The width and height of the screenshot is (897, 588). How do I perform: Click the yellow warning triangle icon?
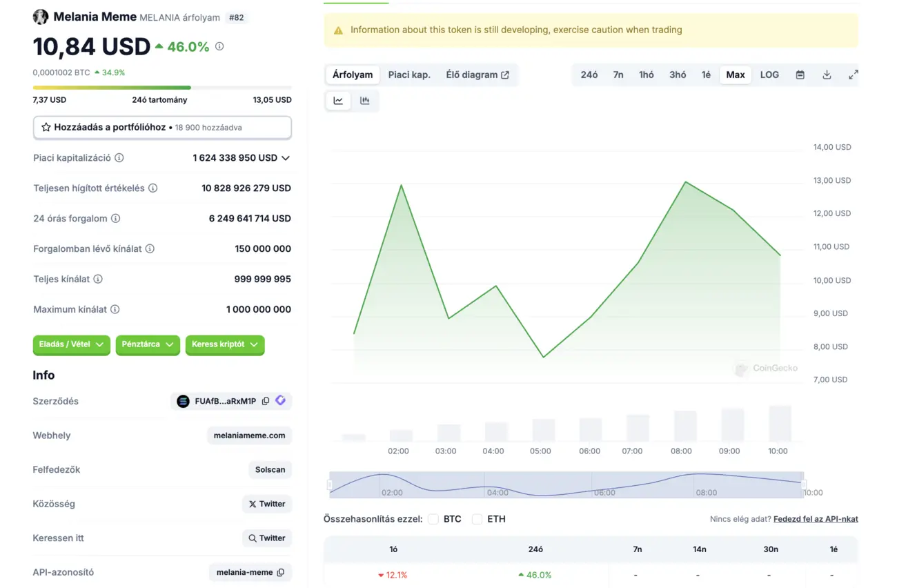click(x=338, y=30)
